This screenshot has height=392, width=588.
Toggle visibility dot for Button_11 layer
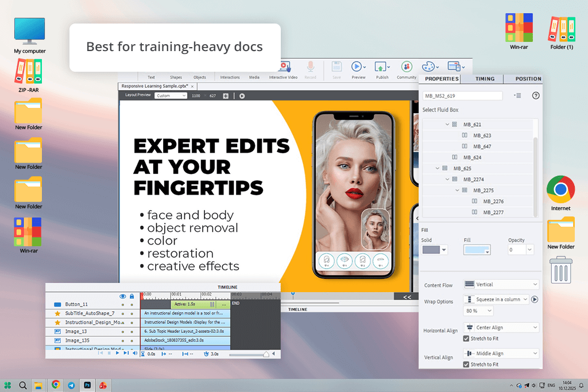pyautogui.click(x=123, y=305)
